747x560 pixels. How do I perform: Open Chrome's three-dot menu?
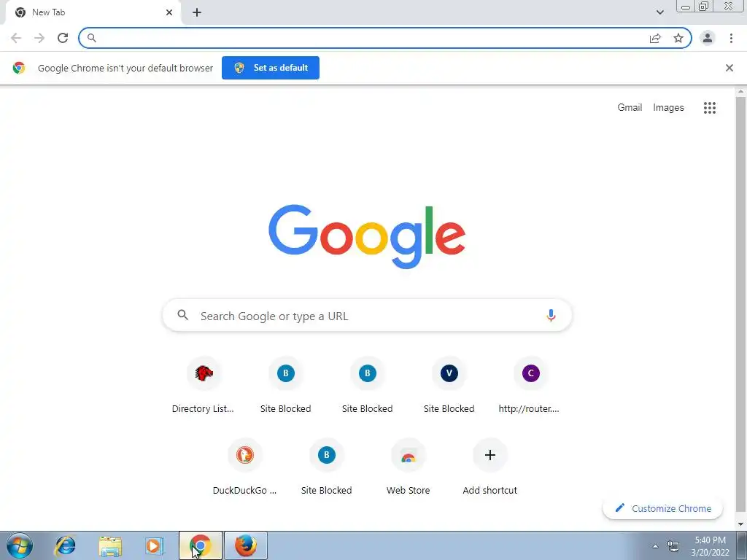point(731,38)
